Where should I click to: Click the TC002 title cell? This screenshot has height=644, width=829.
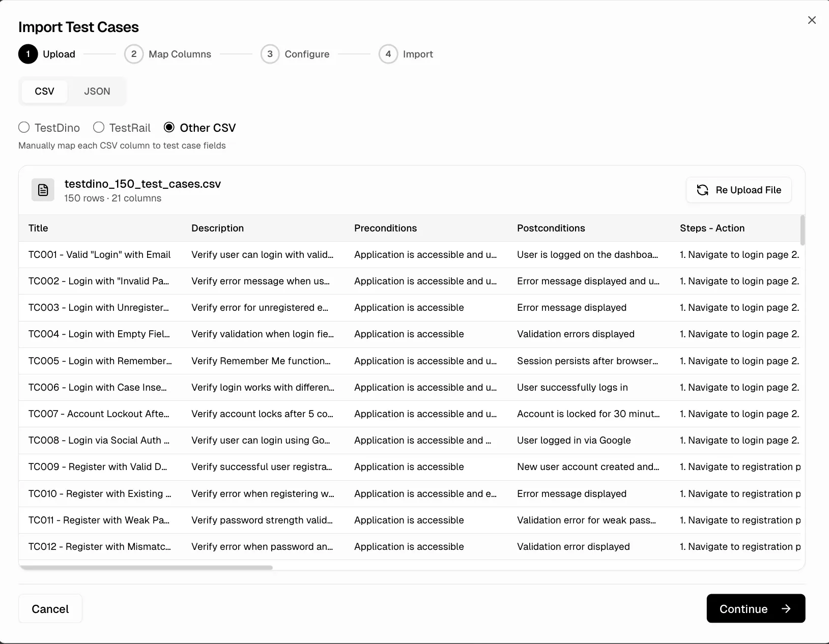pyautogui.click(x=99, y=281)
